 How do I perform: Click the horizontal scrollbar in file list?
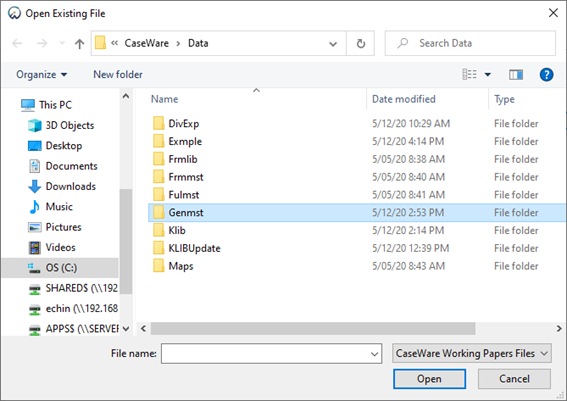click(x=313, y=328)
